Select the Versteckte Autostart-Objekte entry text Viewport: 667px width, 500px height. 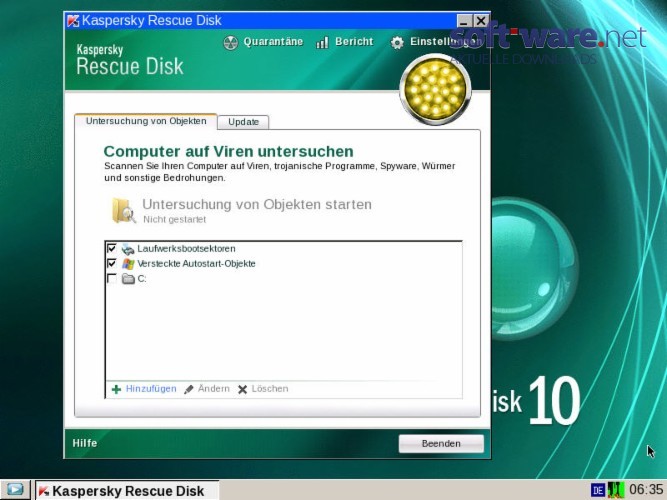point(197,264)
